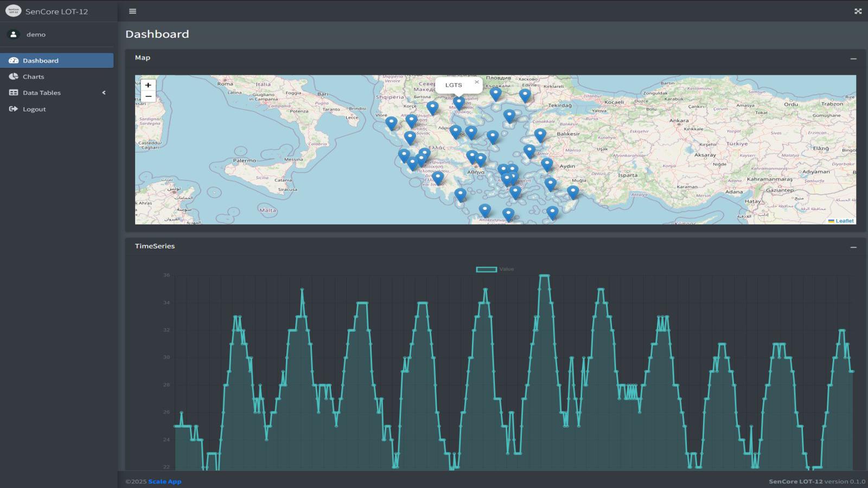Viewport: 868px width, 488px height.
Task: Expand the Data Tables submenu arrow
Action: click(104, 93)
